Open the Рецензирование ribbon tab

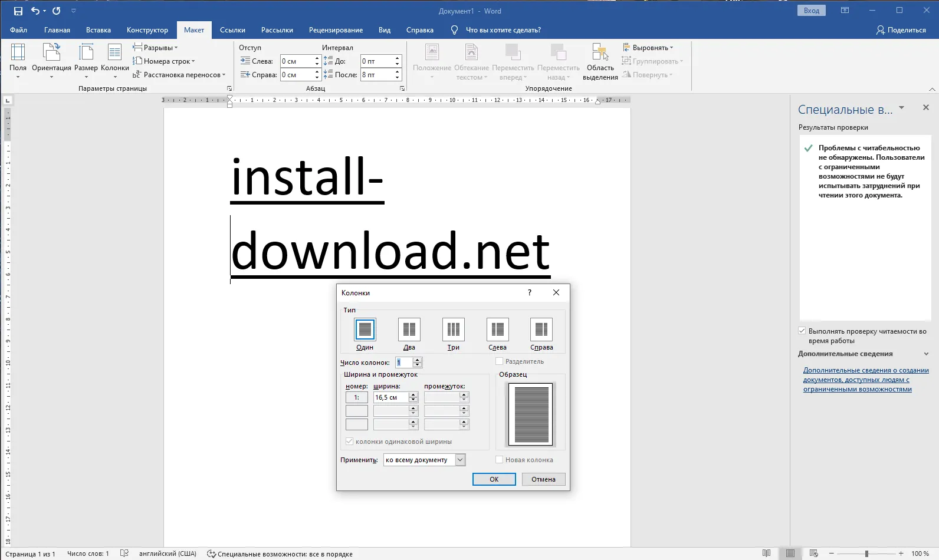coord(336,30)
